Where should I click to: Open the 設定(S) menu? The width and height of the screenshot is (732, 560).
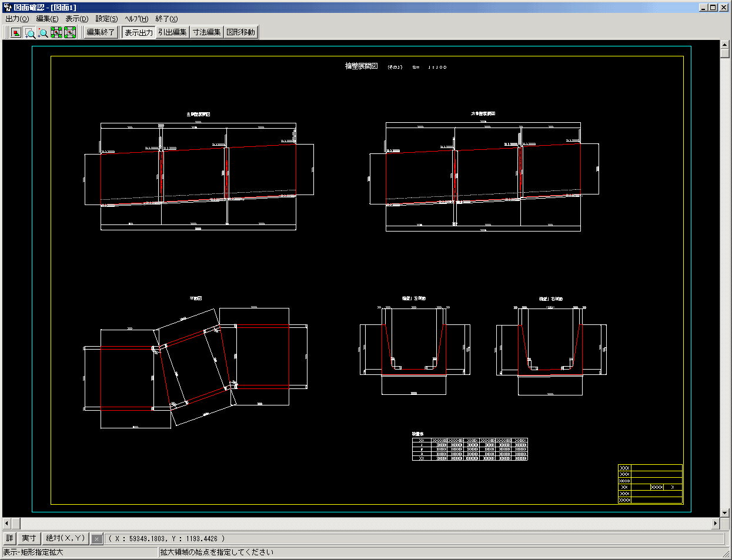[x=105, y=19]
